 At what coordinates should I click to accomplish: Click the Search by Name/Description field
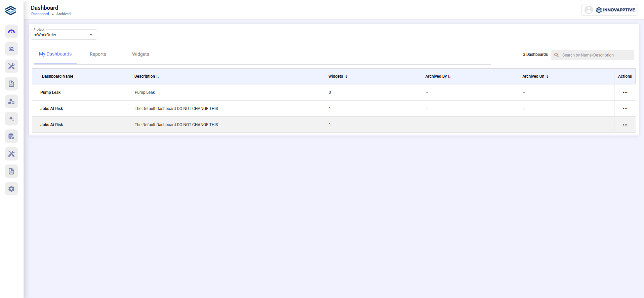click(596, 55)
